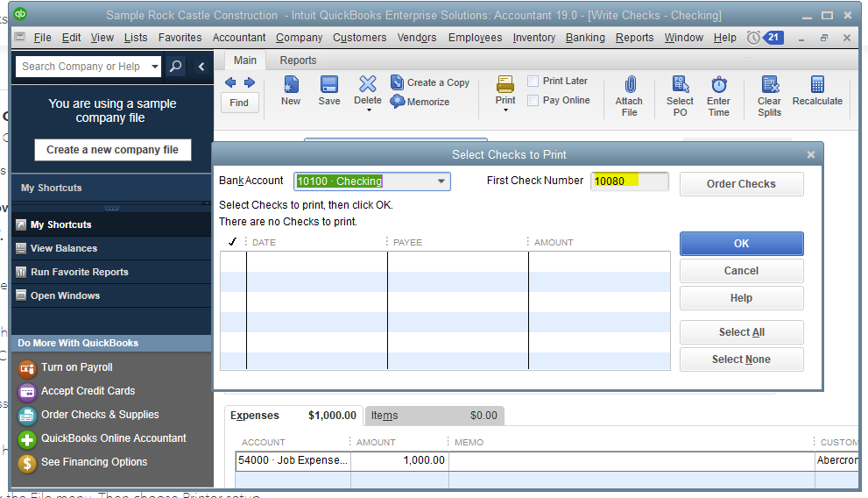The image size is (868, 498).
Task: Click Create a Copy icon
Action: tap(397, 82)
